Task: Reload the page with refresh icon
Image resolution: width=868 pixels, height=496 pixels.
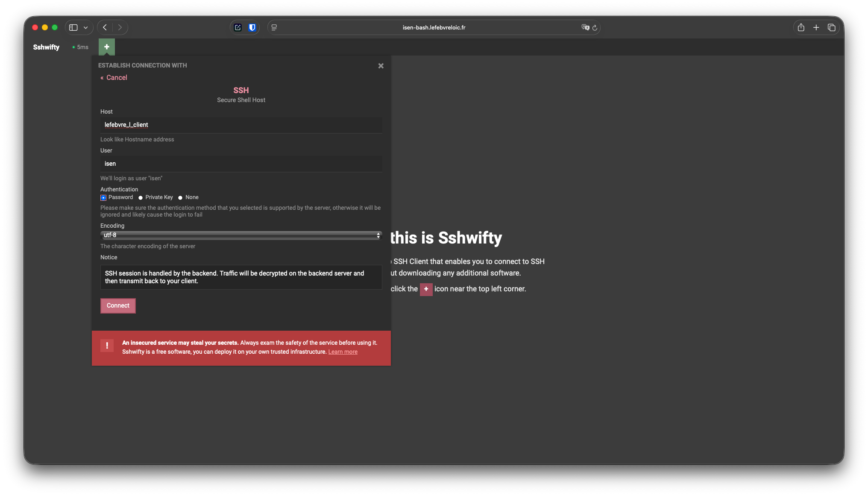Action: point(595,27)
